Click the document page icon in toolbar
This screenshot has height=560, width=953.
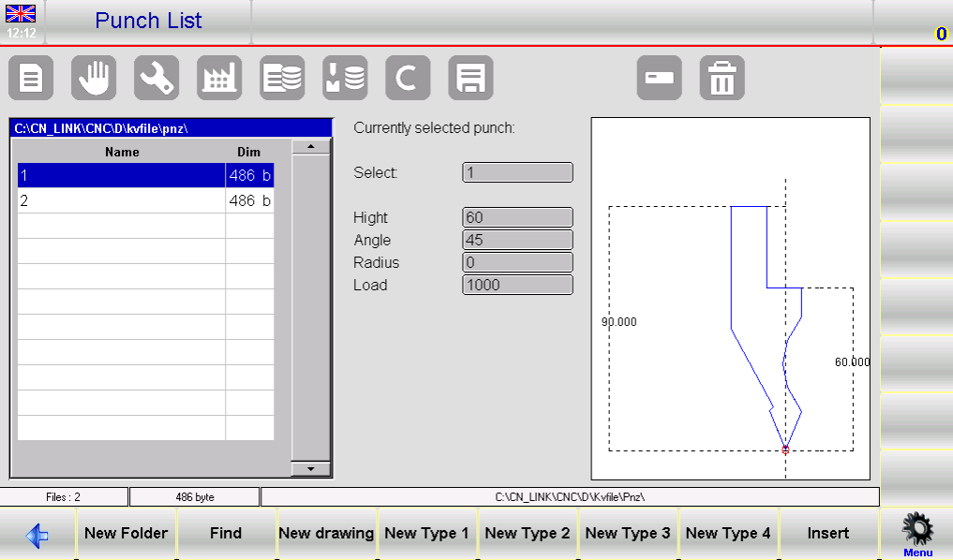tap(31, 78)
